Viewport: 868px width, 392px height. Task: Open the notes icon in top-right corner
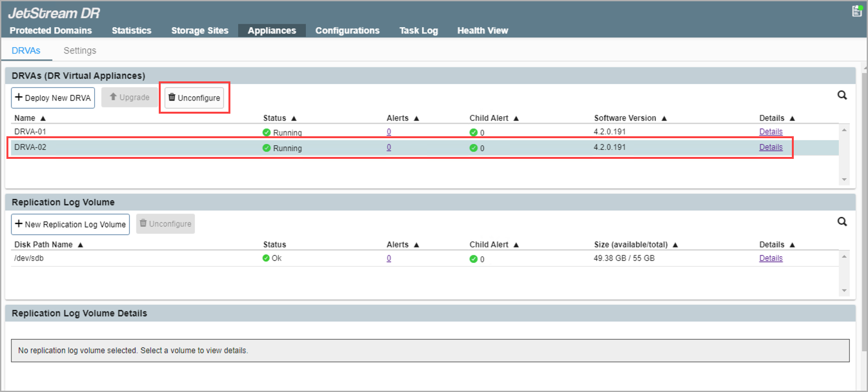(x=857, y=11)
